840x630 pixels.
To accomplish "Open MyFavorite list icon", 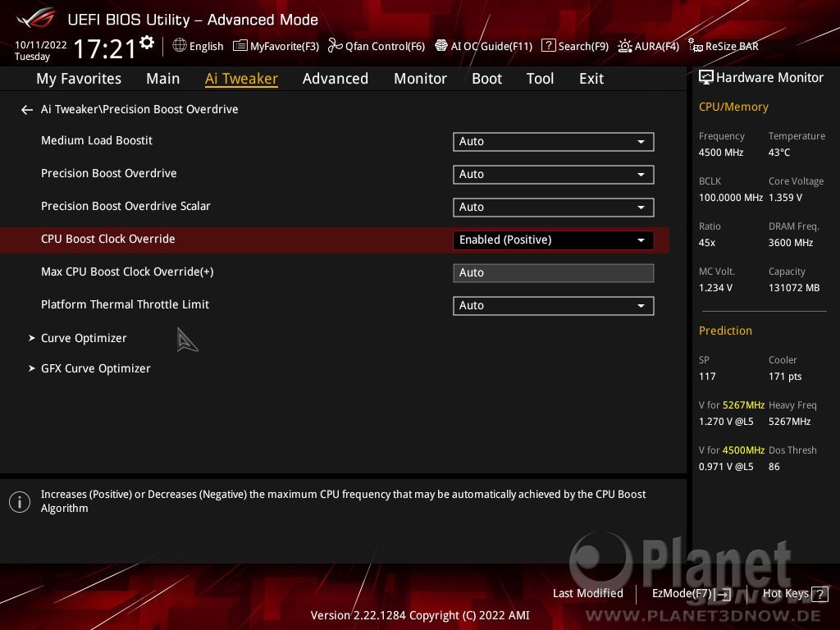I will click(240, 46).
